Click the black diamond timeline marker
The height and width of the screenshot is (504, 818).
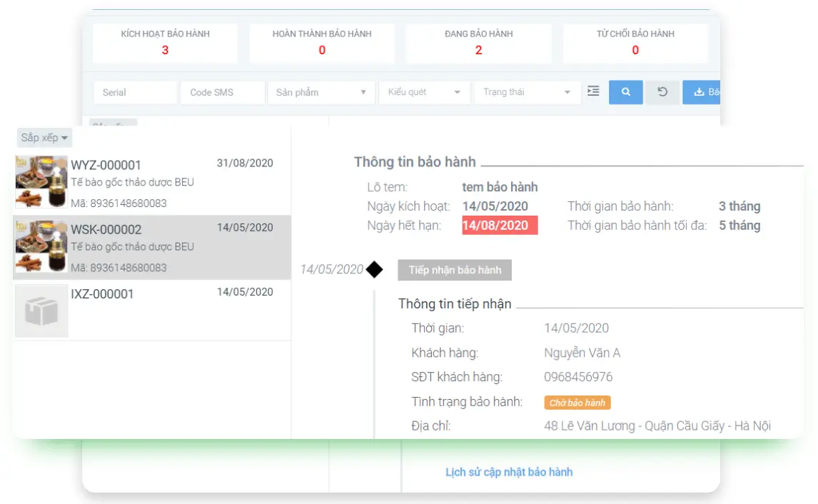tap(374, 270)
